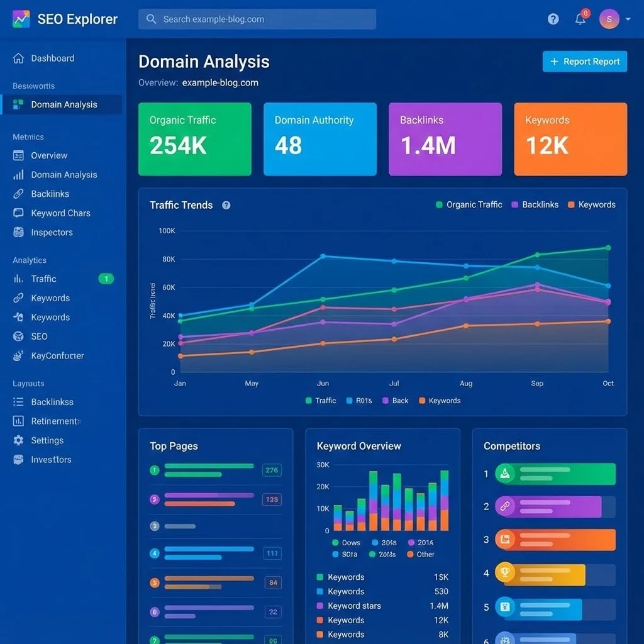The height and width of the screenshot is (644, 644).
Task: Click the green badge 1 beside Traffic
Action: click(106, 279)
